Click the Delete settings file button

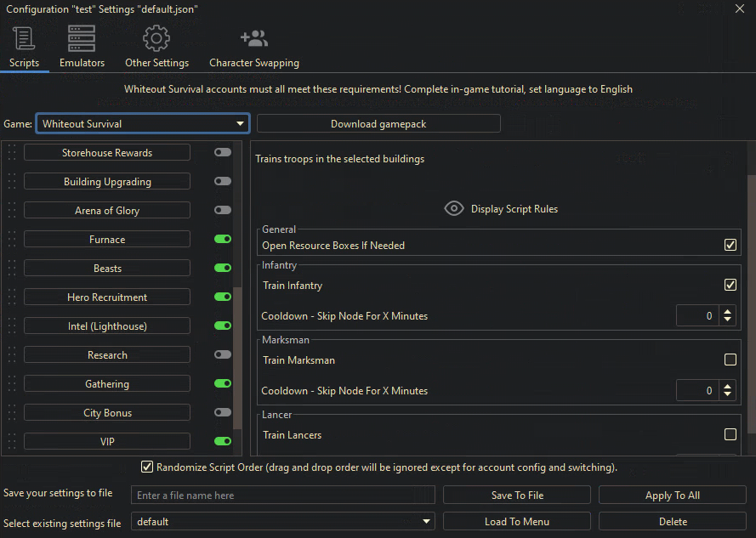tap(672, 522)
